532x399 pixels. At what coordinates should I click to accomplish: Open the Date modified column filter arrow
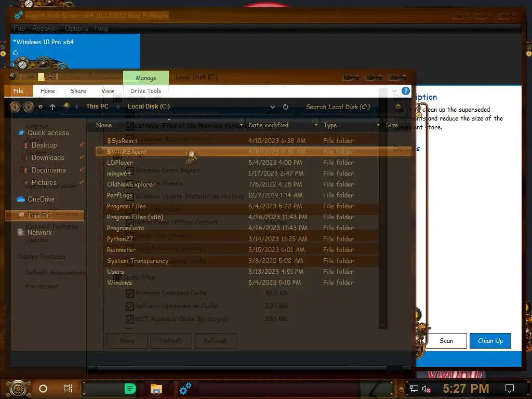[x=316, y=125]
